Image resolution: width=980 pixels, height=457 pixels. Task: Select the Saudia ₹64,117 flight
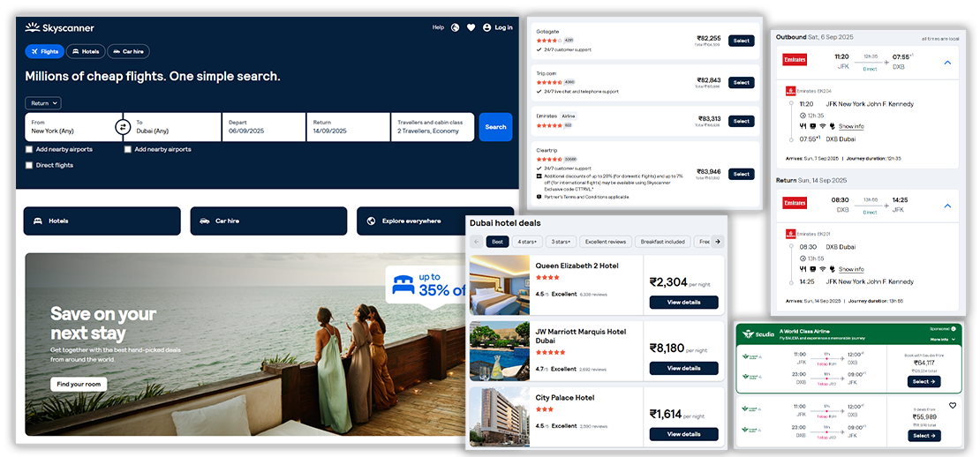click(x=923, y=381)
